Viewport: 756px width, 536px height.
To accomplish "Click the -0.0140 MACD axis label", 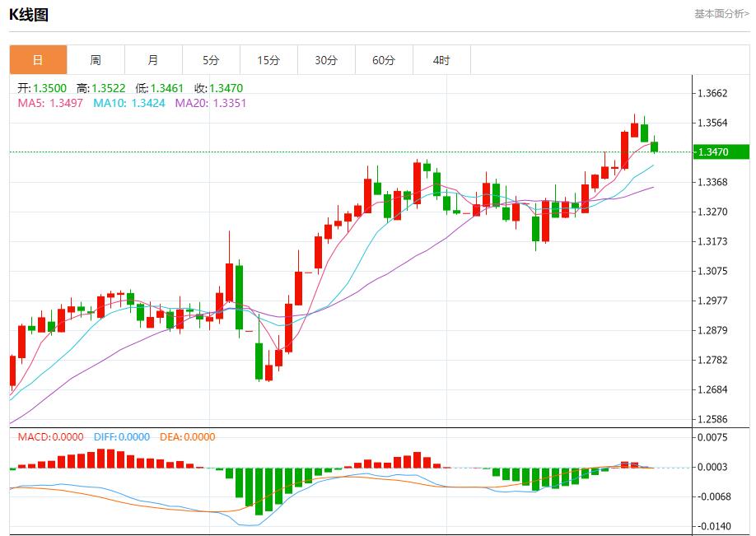I will pos(712,526).
